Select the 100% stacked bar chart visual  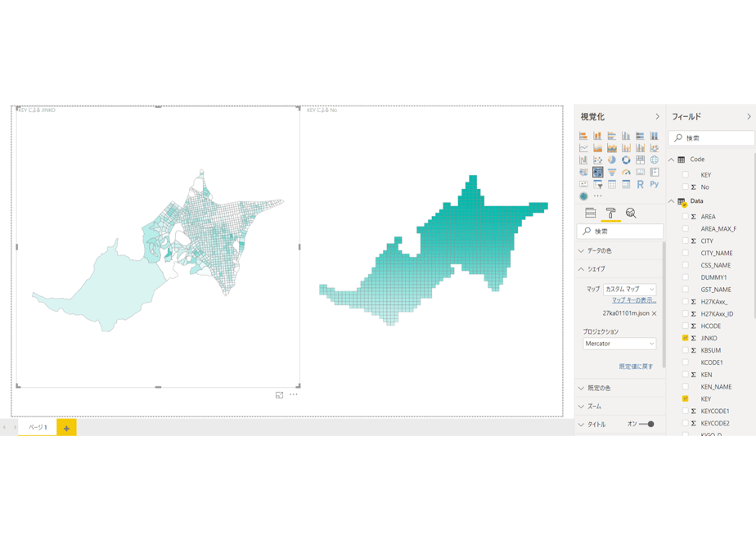641,136
